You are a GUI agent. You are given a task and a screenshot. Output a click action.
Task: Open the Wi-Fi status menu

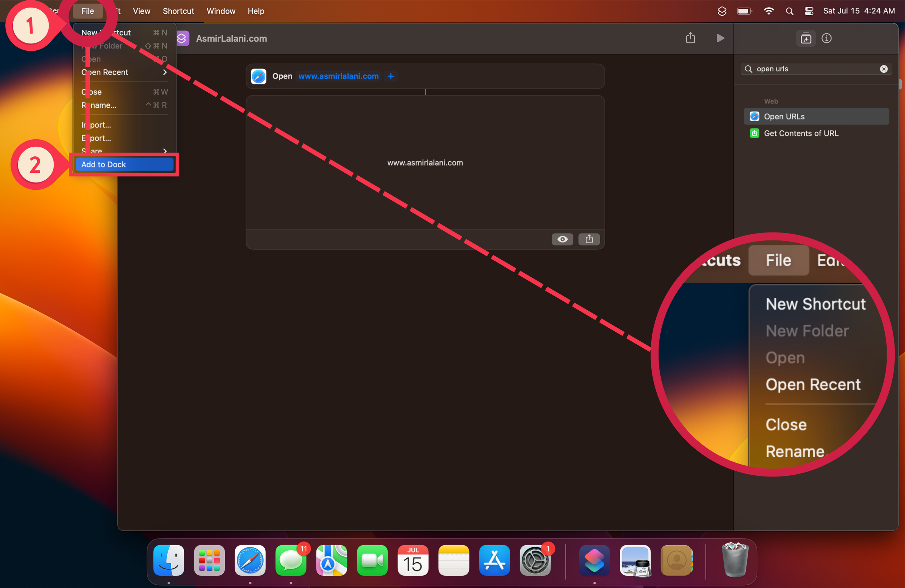pos(769,11)
